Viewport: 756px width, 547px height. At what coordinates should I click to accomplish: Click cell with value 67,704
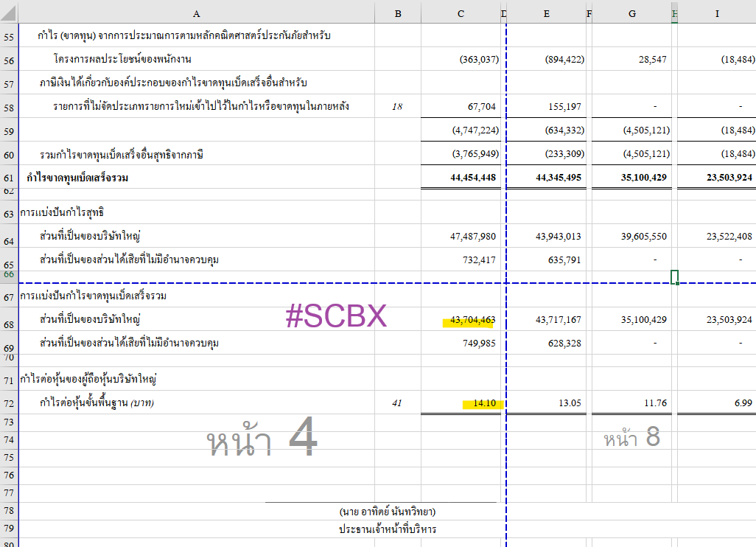pyautogui.click(x=481, y=107)
